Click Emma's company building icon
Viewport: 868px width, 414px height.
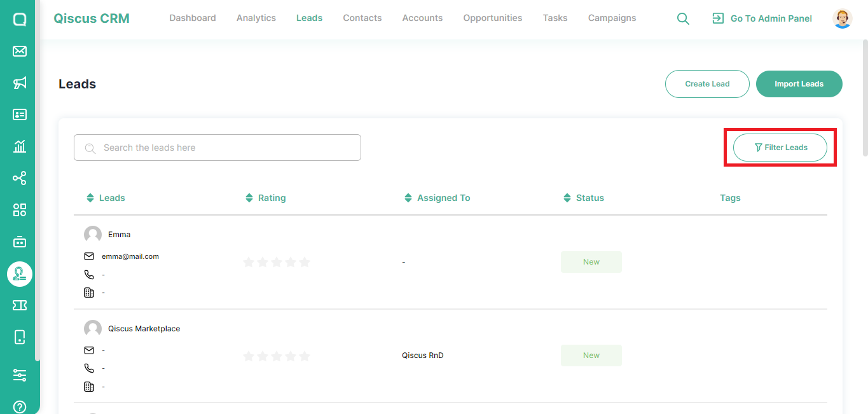click(89, 293)
